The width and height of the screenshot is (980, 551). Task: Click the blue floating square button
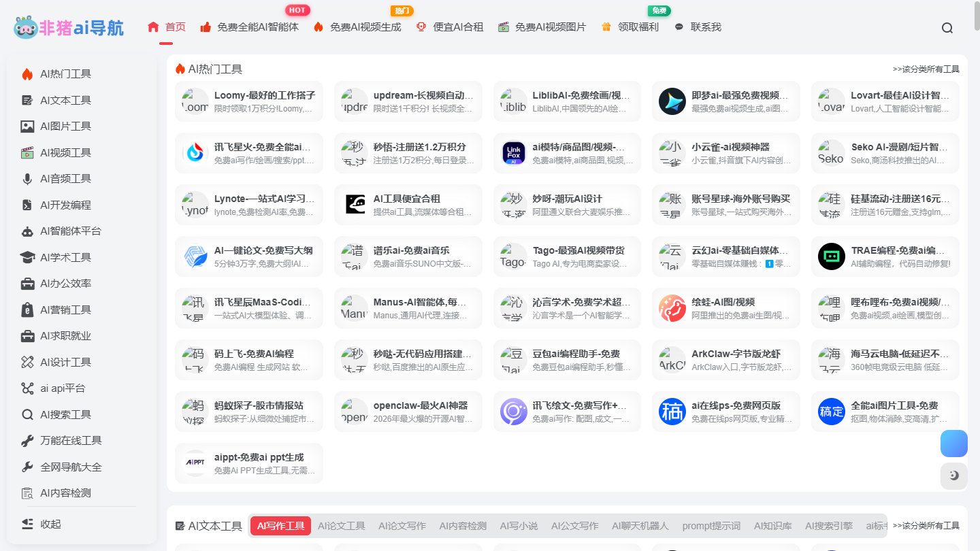[x=954, y=444]
